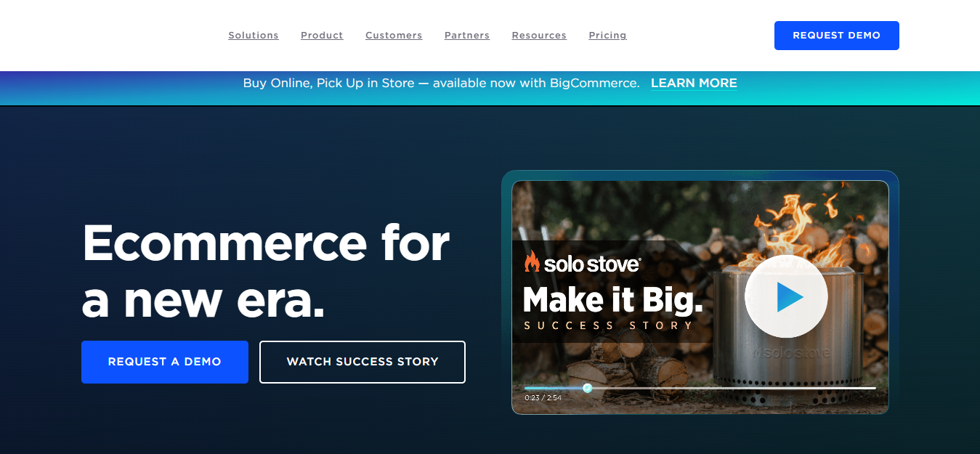This screenshot has width=980, height=454.
Task: Click the 'Success Story' subtitle in video
Action: [609, 325]
